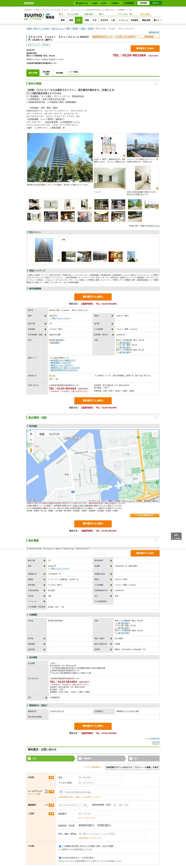Open main tower exterior photo

click(60, 158)
